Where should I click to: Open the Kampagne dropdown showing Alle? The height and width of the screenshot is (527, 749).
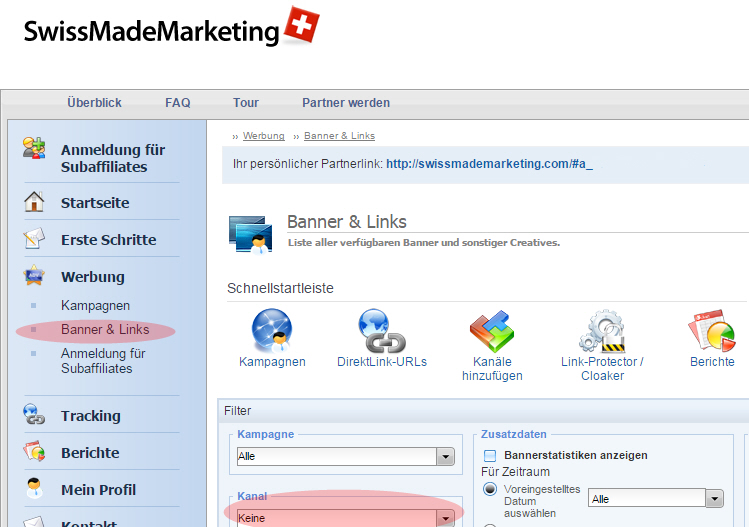(x=345, y=457)
